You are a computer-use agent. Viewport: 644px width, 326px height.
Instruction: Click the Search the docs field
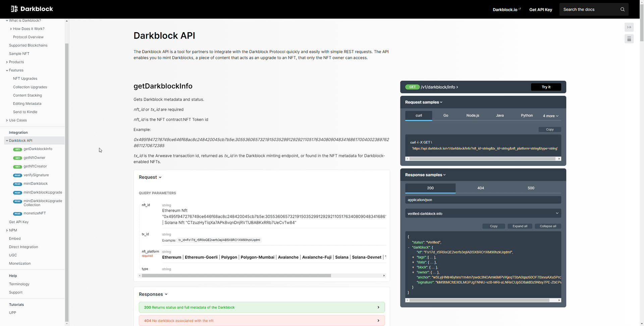590,9
